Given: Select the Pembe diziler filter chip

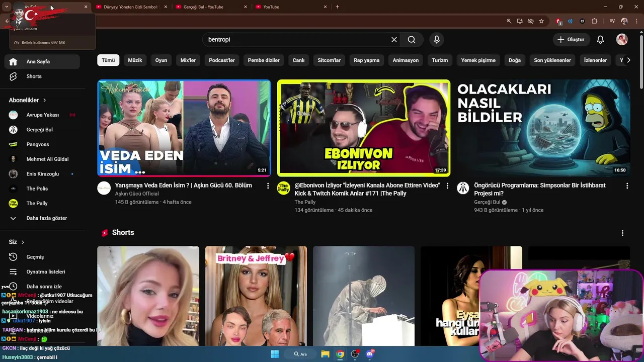Looking at the screenshot, I should (264, 60).
